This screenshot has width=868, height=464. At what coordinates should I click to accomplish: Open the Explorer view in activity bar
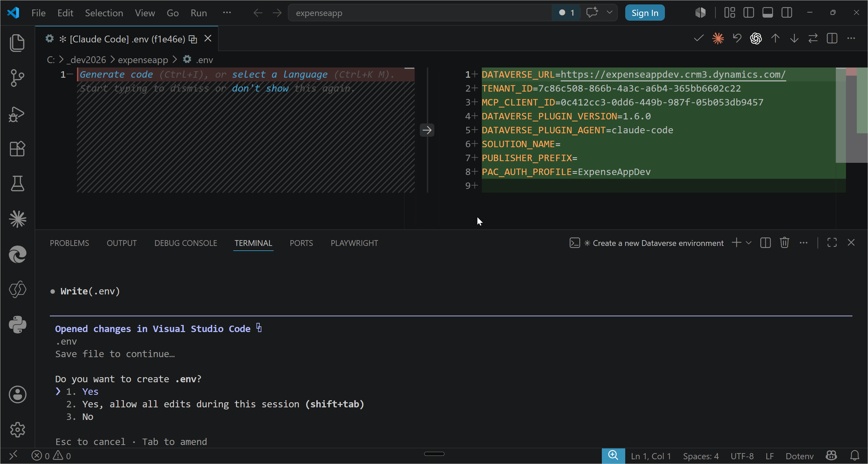point(17,43)
